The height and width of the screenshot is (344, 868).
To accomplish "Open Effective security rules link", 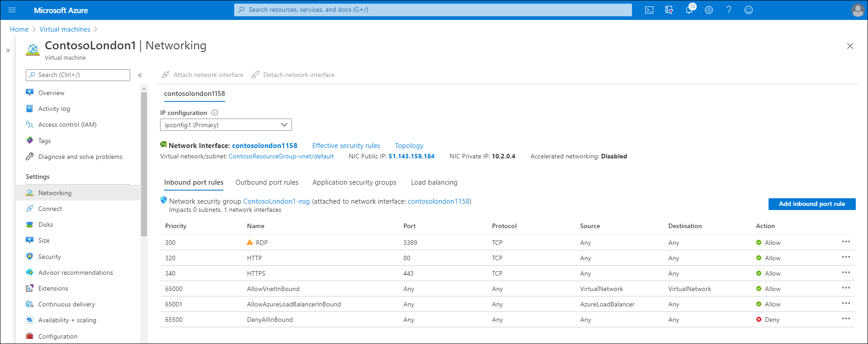I will pyautogui.click(x=346, y=146).
